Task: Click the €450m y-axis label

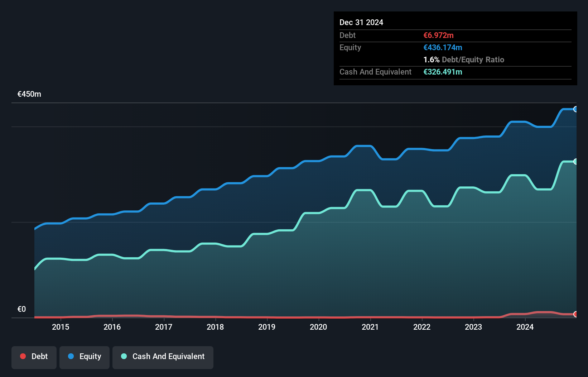Action: 29,94
